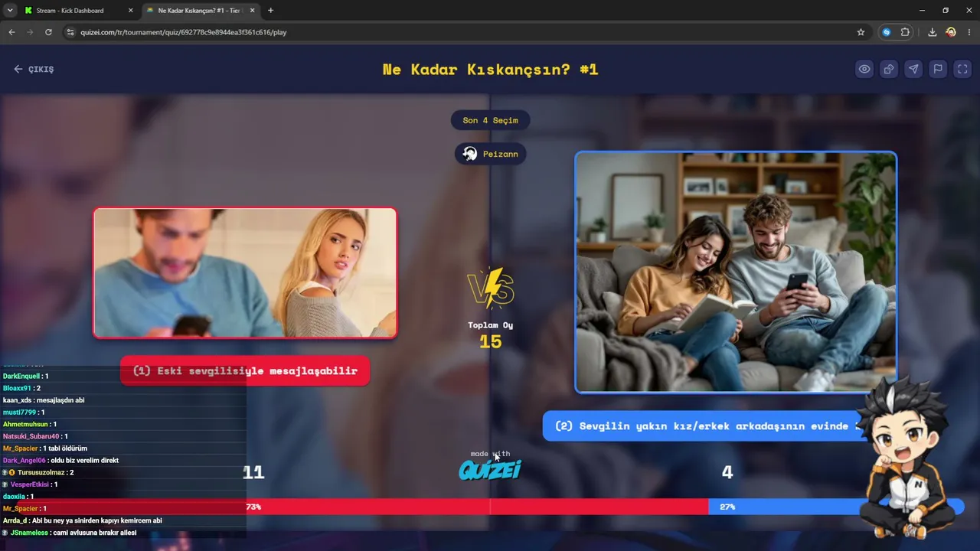Click chat username JSnameless
The width and height of the screenshot is (980, 551).
coord(30,533)
